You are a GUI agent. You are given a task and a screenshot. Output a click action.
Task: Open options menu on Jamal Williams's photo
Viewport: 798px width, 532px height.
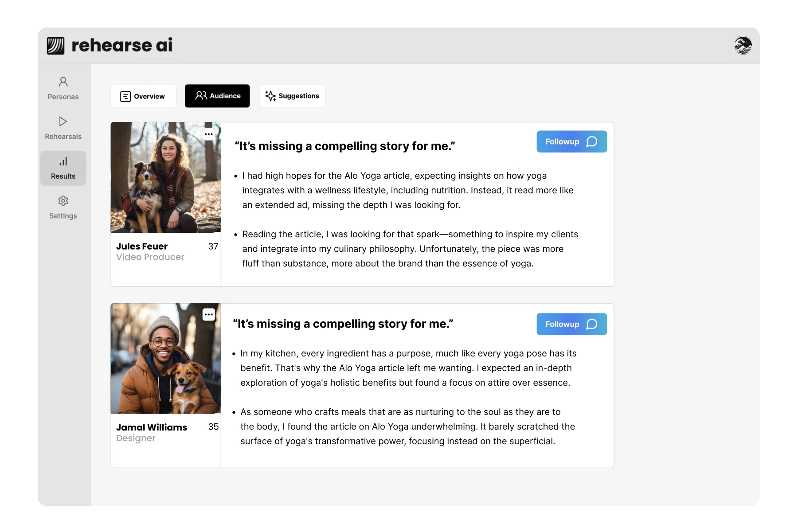[209, 314]
